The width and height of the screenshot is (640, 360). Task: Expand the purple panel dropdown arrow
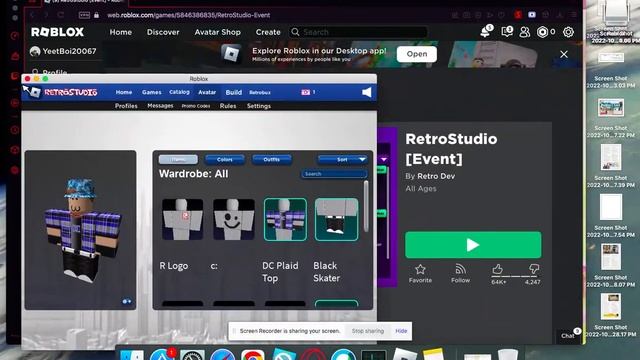pyautogui.click(x=384, y=159)
